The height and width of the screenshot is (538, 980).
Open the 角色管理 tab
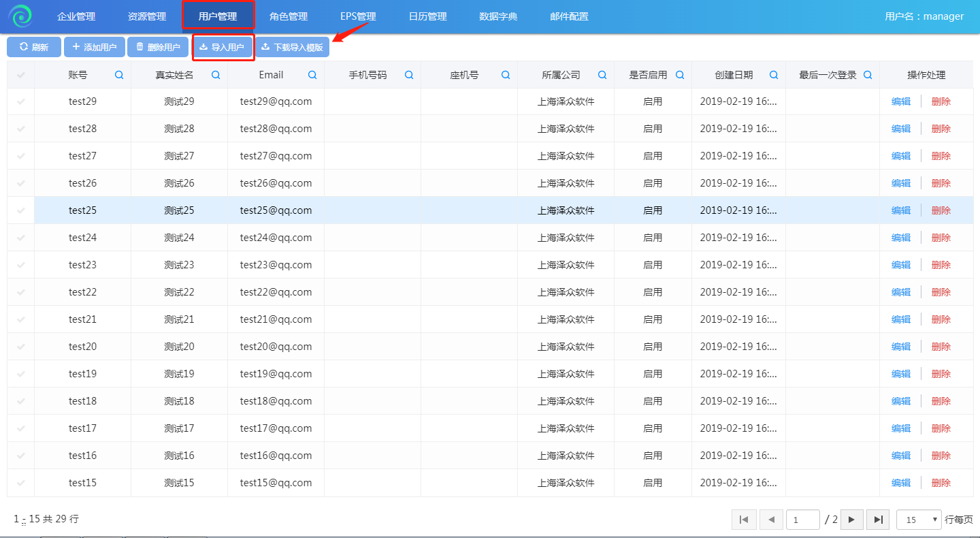tap(289, 16)
